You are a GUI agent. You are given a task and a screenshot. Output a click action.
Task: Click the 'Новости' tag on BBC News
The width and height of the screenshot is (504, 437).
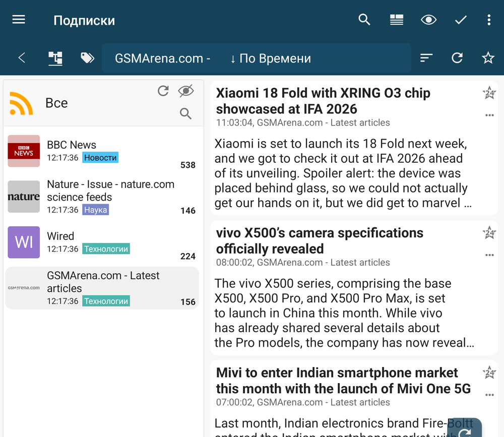coord(100,158)
